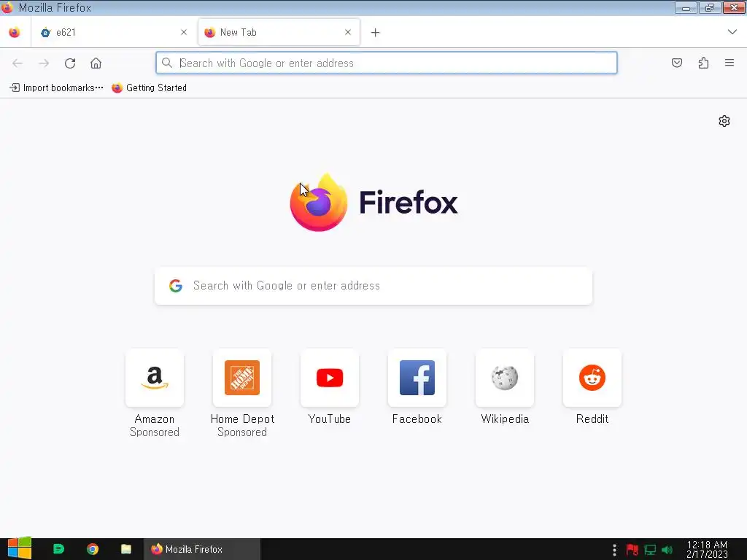Restore down the Firefox window
747x560 pixels.
click(710, 7)
